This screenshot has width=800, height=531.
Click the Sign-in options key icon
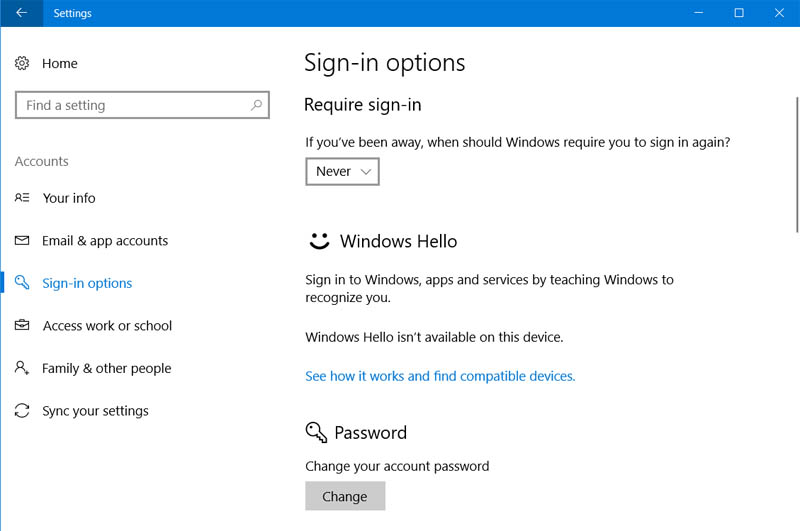point(22,282)
